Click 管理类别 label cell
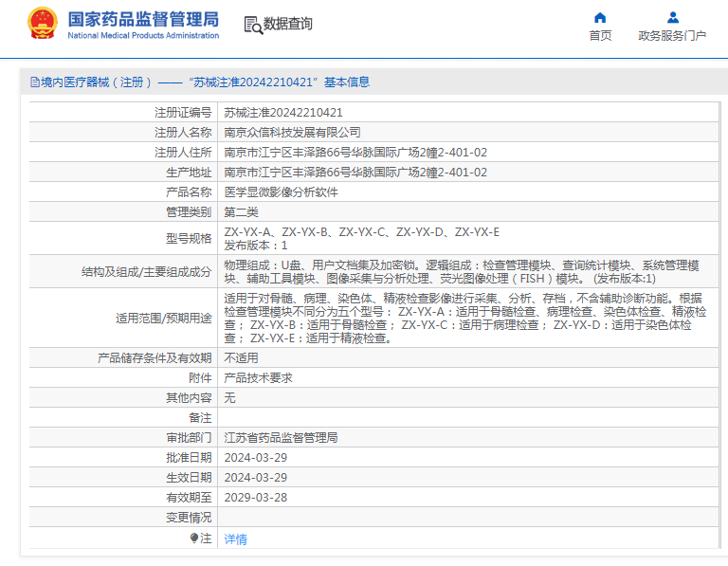 pos(123,212)
